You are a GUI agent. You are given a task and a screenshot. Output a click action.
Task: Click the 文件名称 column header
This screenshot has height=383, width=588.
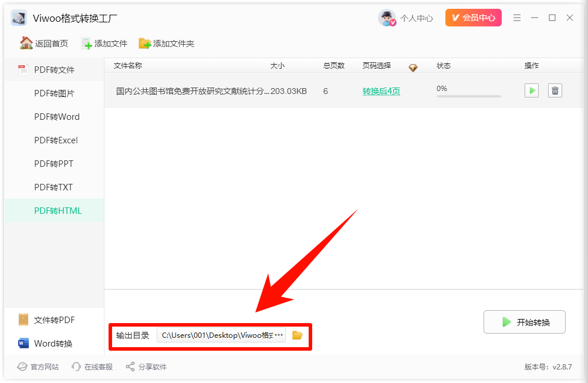pyautogui.click(x=128, y=66)
